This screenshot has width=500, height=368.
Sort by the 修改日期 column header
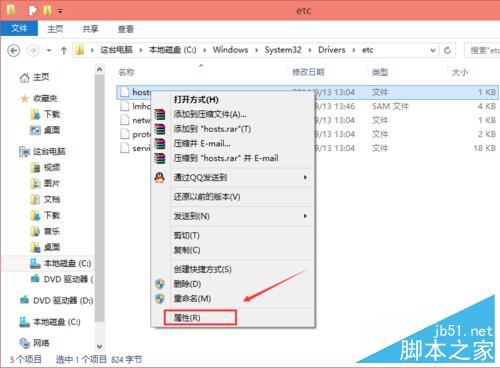pyautogui.click(x=308, y=72)
